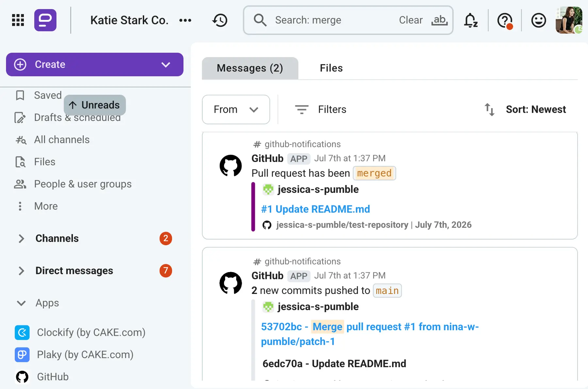The width and height of the screenshot is (588, 389).
Task: Click the Files item in sidebar
Action: pos(45,162)
